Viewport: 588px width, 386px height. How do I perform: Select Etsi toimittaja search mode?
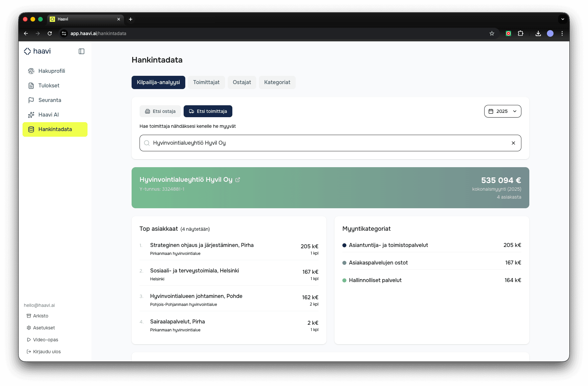point(208,111)
